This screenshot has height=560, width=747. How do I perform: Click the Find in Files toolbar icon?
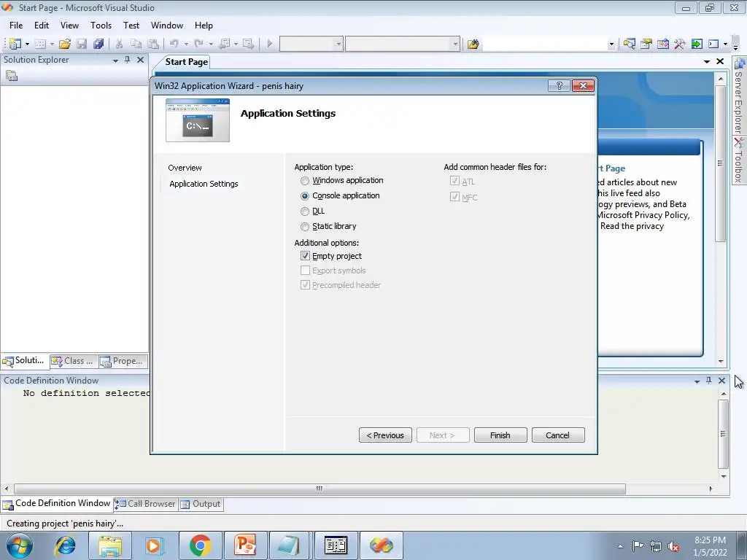(x=473, y=44)
